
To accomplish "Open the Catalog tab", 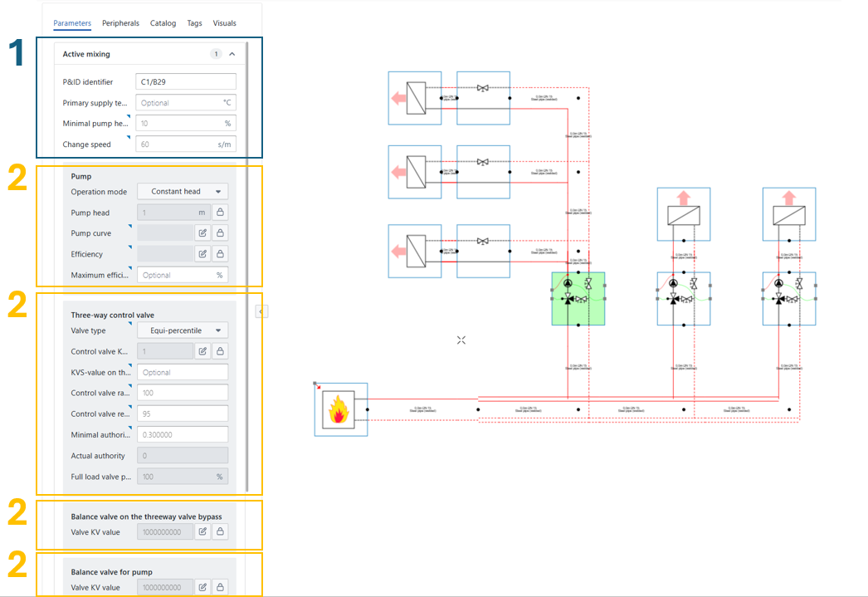I will [x=163, y=23].
